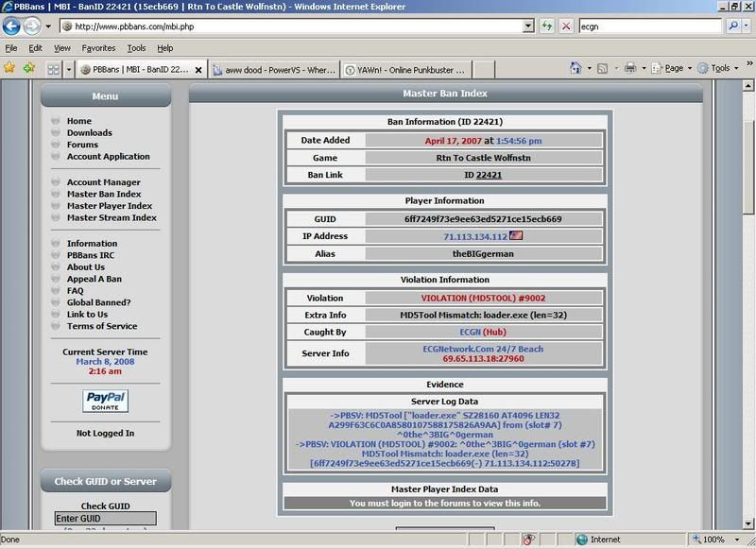
Task: Switch to the YAWn! Online Punkbuster tab
Action: click(406, 70)
